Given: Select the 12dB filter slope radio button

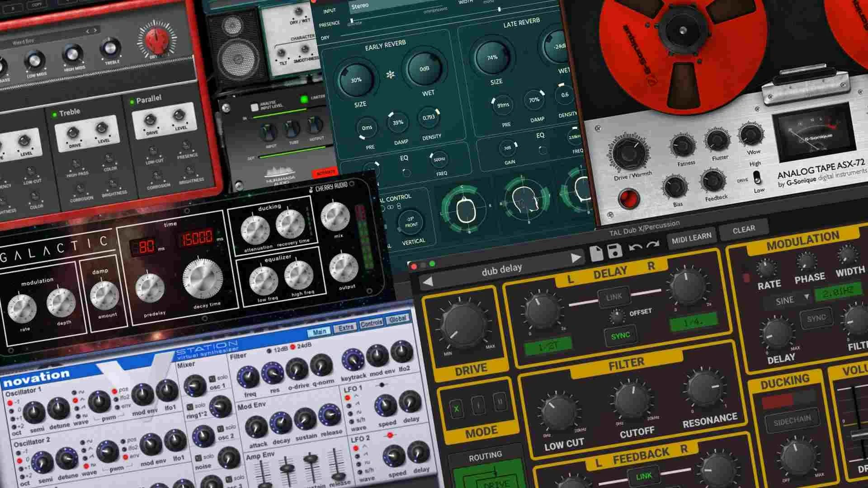Looking at the screenshot, I should coord(269,351).
